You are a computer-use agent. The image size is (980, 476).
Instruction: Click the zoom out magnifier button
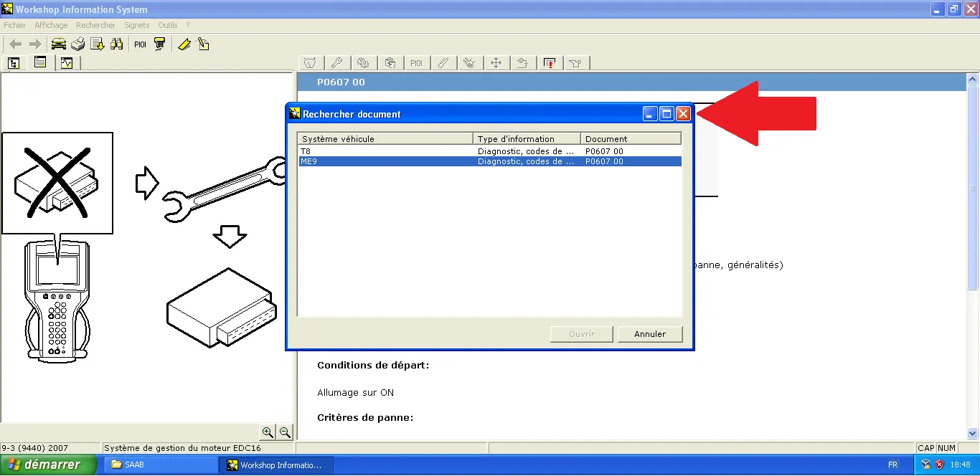click(285, 432)
